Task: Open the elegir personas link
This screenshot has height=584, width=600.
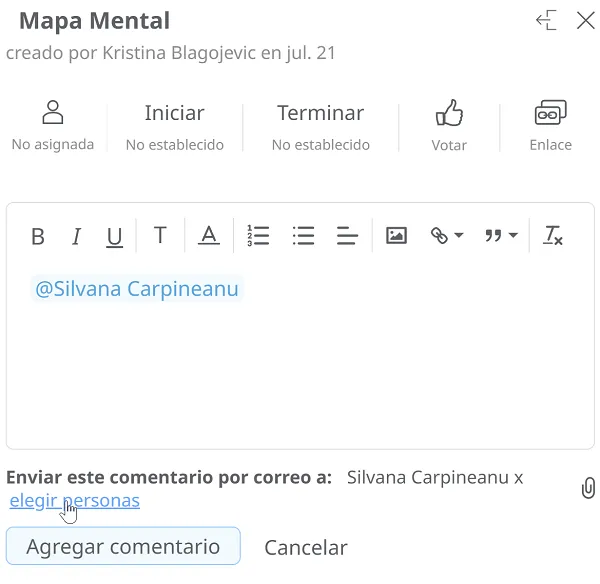Action: coord(75,501)
